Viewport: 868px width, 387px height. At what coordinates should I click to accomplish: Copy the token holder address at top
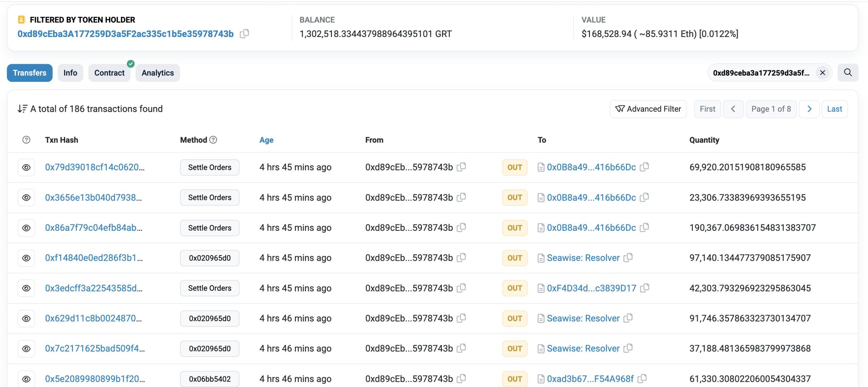pos(244,34)
